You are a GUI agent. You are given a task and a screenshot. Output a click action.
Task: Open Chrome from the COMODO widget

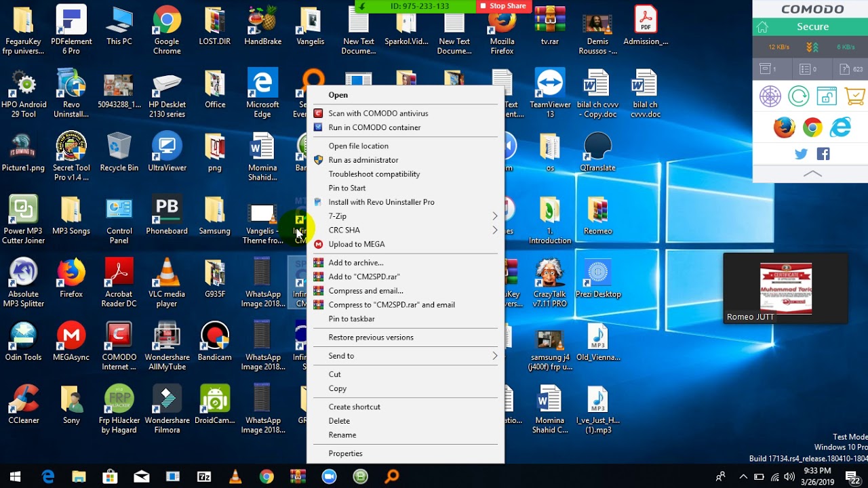pos(812,127)
